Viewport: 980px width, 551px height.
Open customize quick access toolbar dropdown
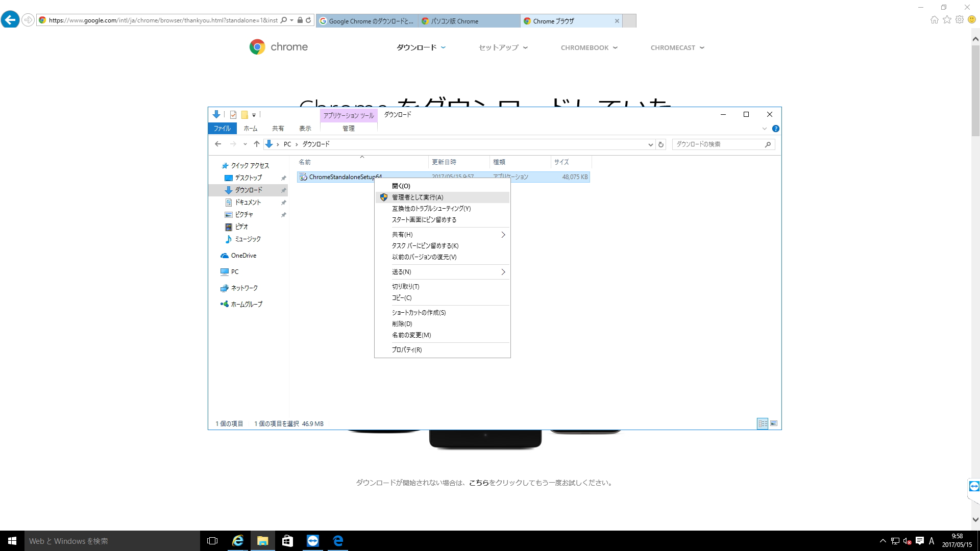(254, 115)
